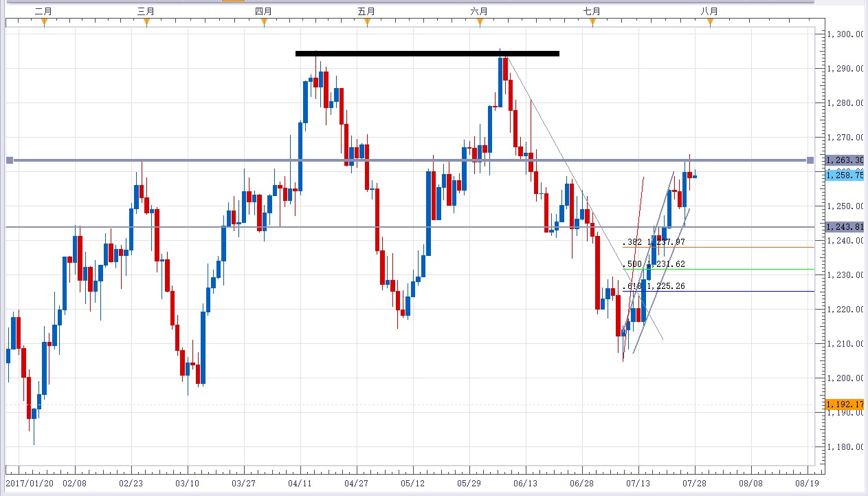
Task: Select the 八月 orange triangle marker
Action: [710, 23]
